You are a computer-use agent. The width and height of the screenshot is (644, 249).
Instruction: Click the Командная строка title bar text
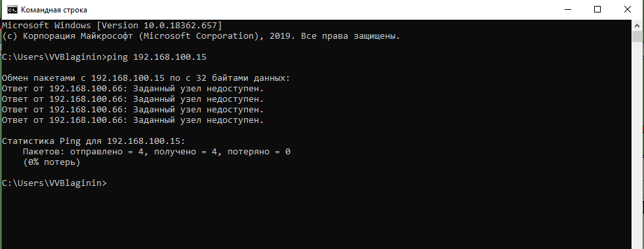click(54, 10)
